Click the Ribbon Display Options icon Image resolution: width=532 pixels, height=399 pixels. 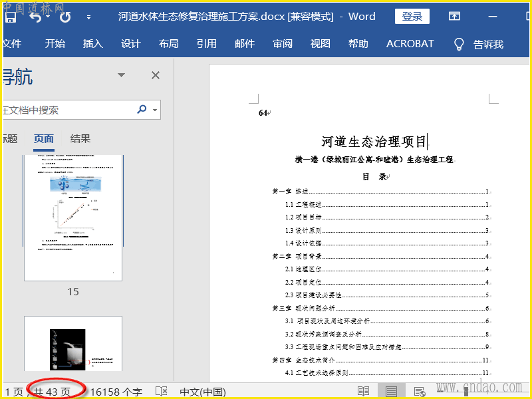pos(454,17)
